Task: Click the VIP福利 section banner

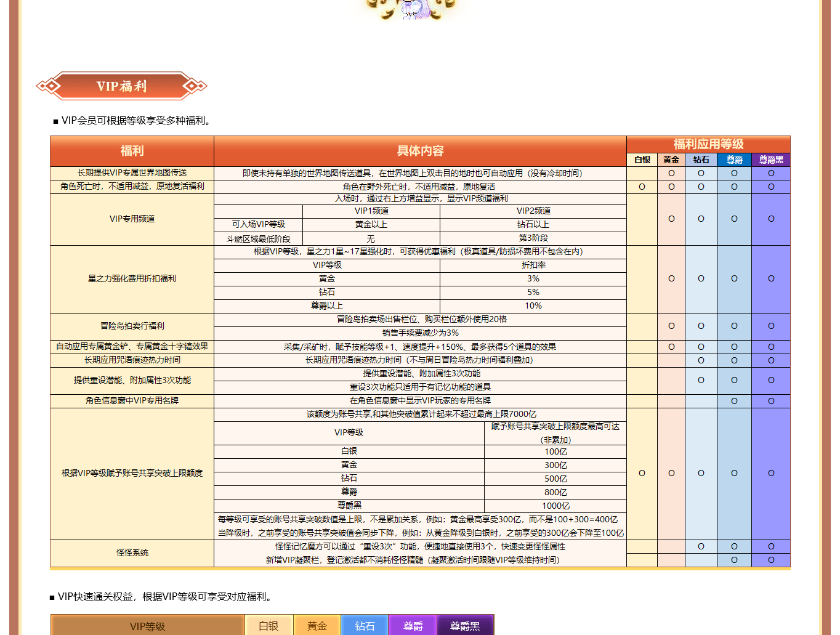Action: [121, 86]
